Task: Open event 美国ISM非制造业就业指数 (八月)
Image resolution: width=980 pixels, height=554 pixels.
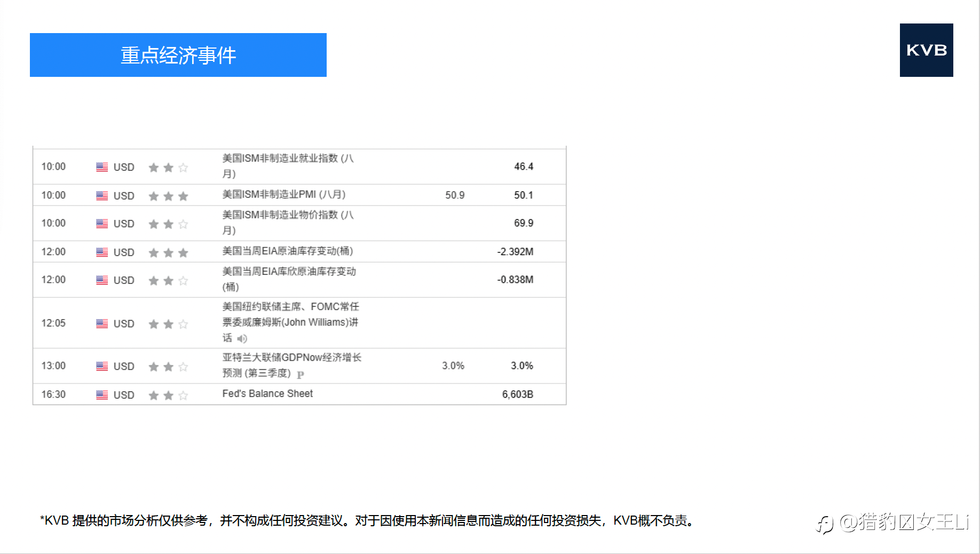Action: (x=288, y=166)
